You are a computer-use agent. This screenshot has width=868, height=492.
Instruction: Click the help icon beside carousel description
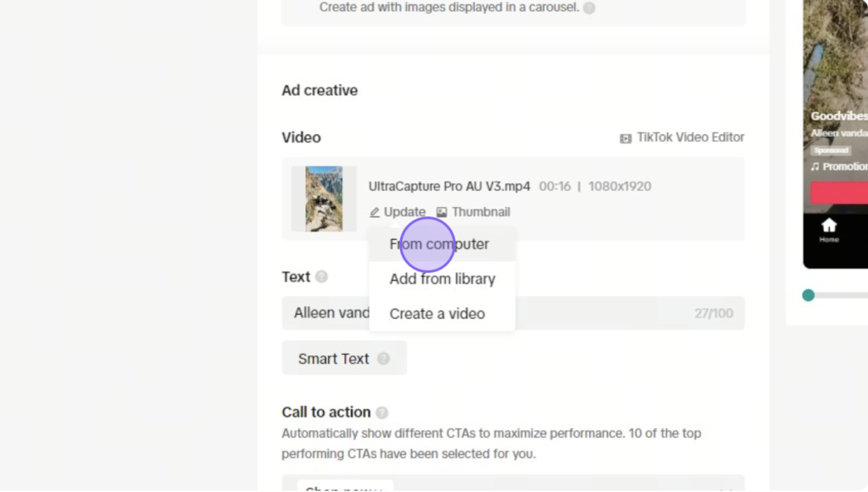tap(589, 8)
